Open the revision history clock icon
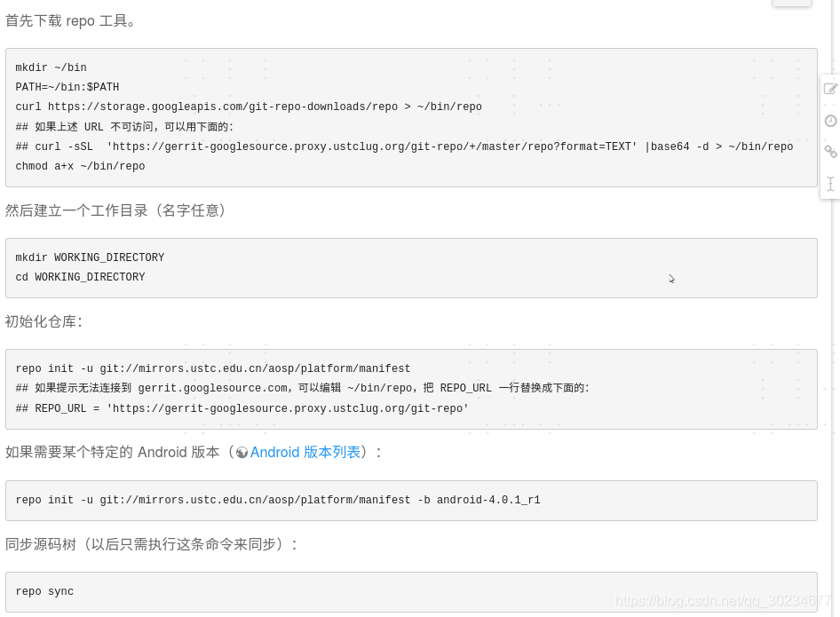Image resolution: width=840 pixels, height=617 pixels. [x=830, y=121]
